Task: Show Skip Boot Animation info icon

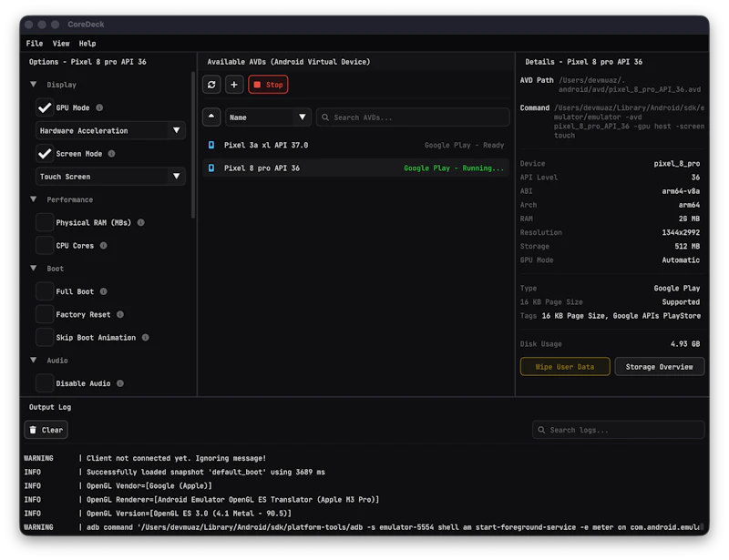Action: pos(146,338)
